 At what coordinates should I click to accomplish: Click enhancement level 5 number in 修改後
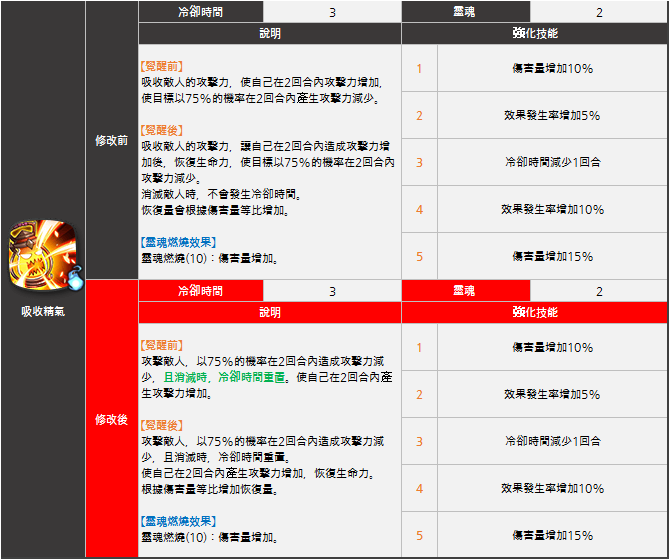point(419,535)
